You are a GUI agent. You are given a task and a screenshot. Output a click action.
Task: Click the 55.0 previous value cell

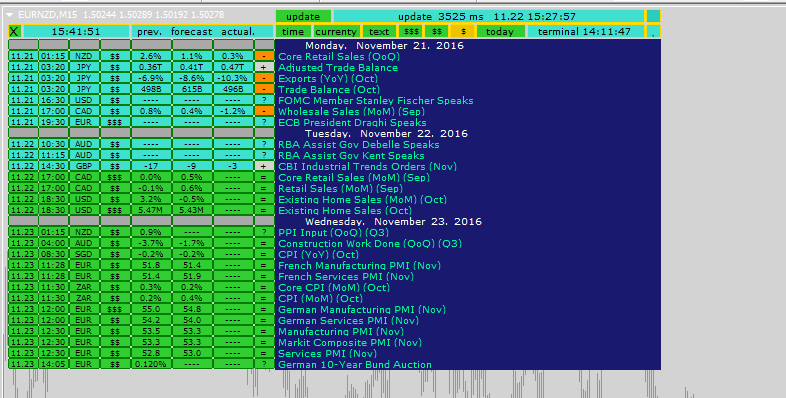point(151,310)
